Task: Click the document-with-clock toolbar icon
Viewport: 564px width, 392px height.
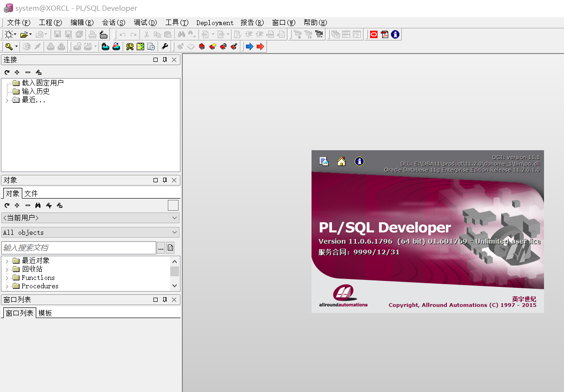Action: pyautogui.click(x=151, y=47)
